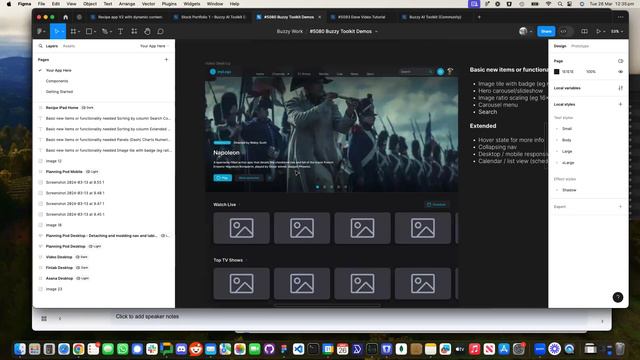Open Reddit from the Dock
Screen dimensions: 640x360
[x=196, y=349]
